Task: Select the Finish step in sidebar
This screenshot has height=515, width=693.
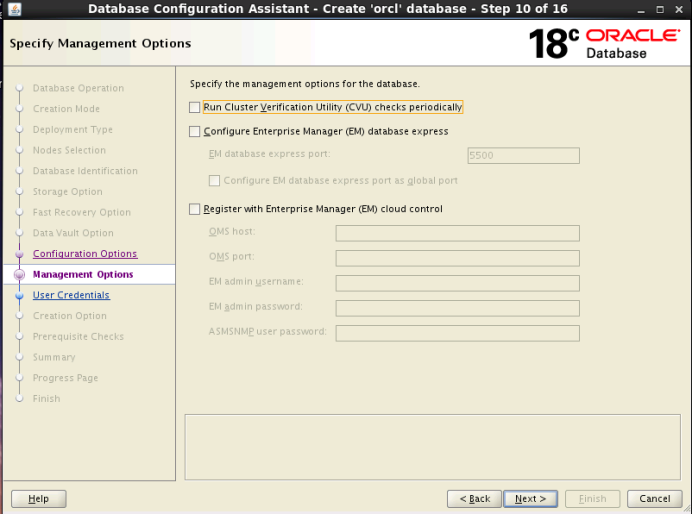Action: [46, 399]
